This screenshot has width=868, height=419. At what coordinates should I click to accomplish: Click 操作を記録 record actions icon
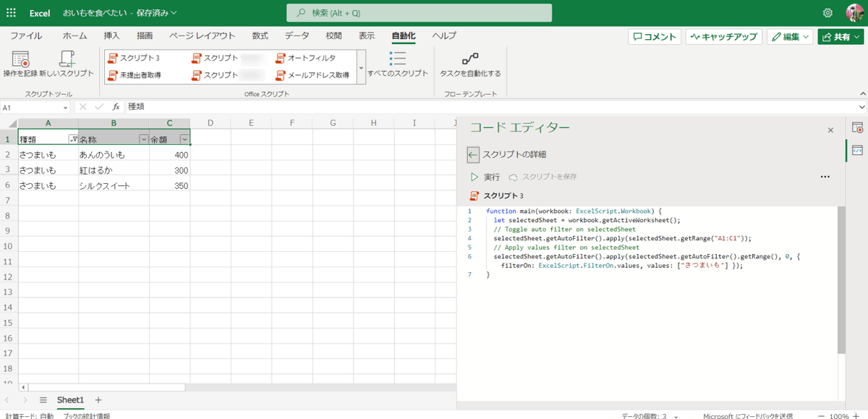coord(20,59)
